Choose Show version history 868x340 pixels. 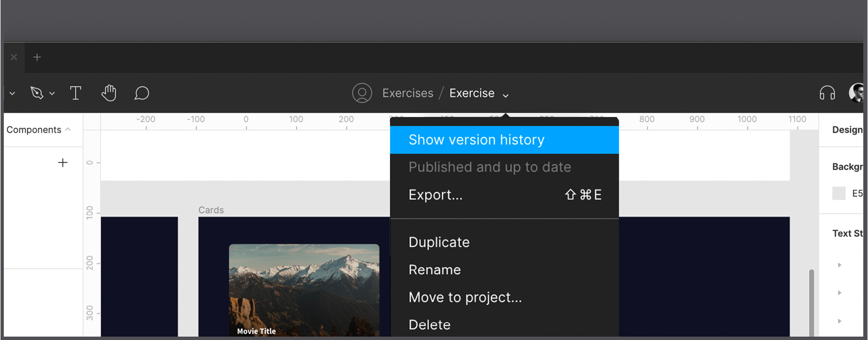point(504,140)
